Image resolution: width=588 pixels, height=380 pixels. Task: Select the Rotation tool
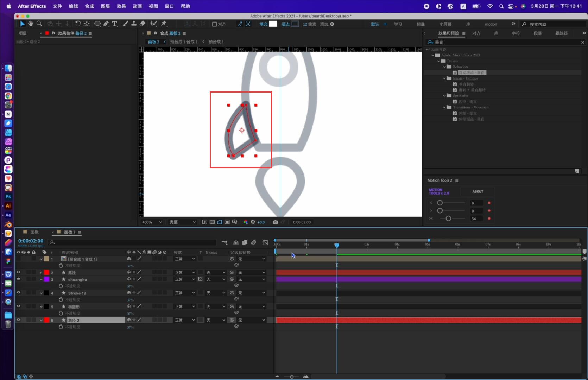point(78,24)
